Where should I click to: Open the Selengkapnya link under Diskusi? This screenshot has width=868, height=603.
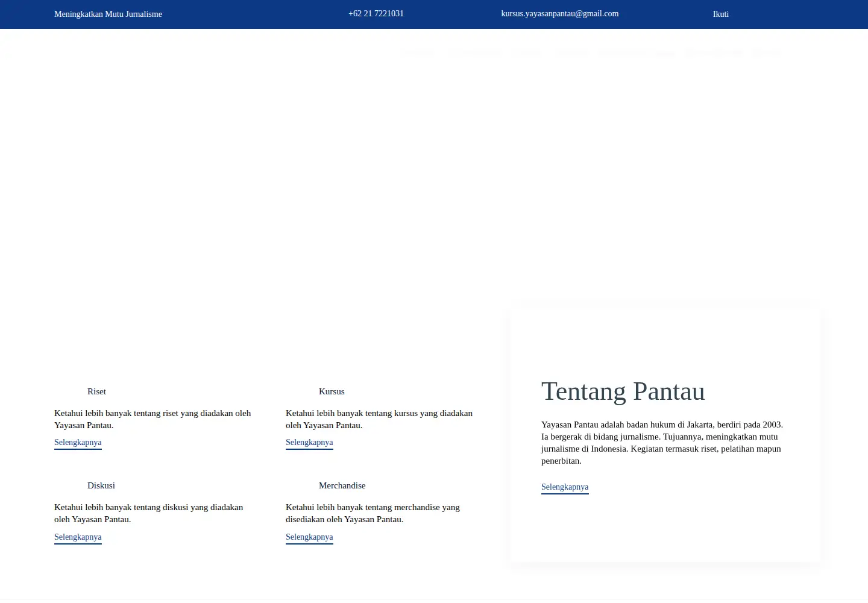point(78,537)
